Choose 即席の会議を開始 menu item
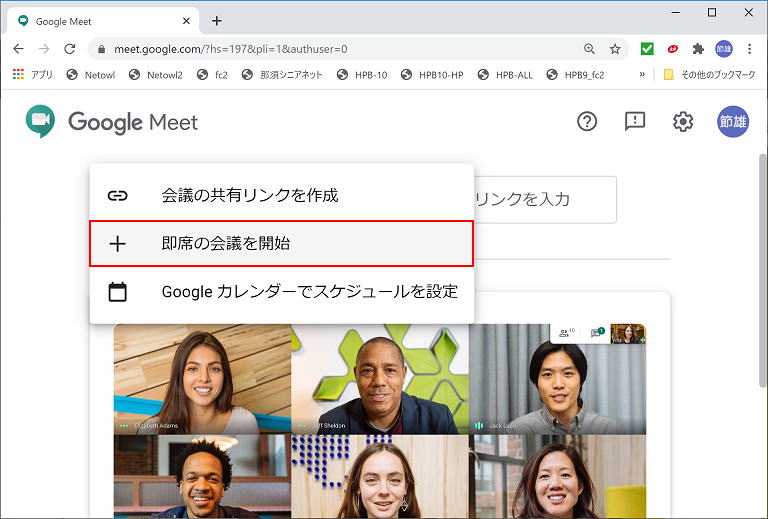768x519 pixels. (x=282, y=243)
